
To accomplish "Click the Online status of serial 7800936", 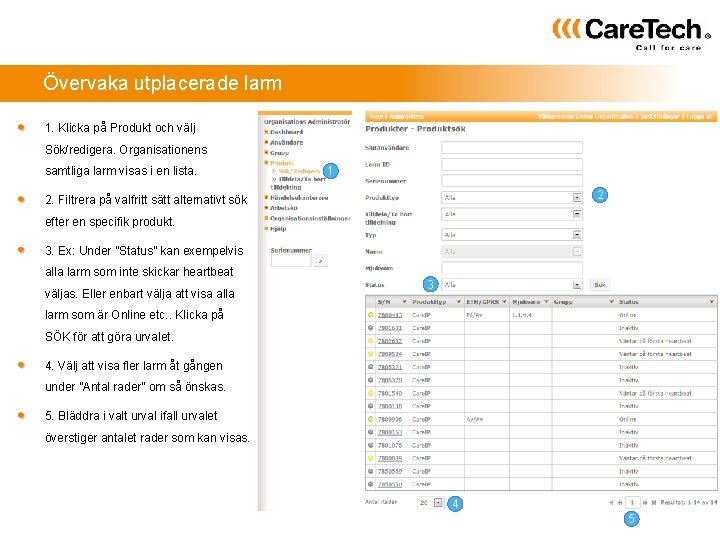I will click(x=627, y=419).
